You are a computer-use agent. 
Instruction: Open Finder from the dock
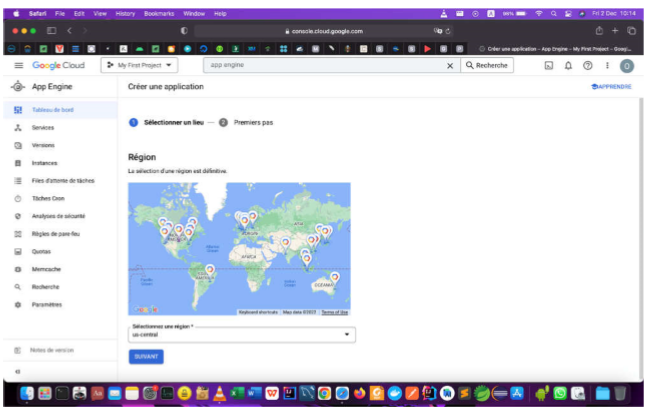coord(27,393)
